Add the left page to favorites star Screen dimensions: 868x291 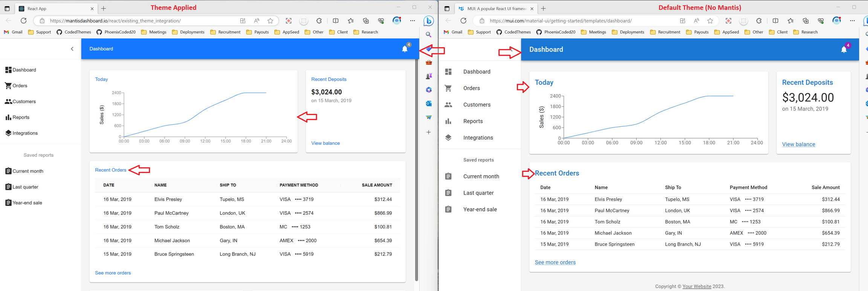[270, 21]
